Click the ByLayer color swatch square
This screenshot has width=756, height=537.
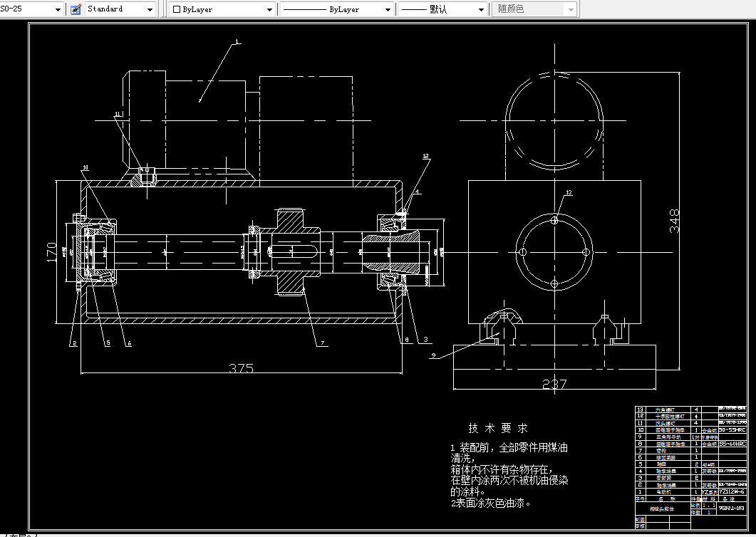177,9
